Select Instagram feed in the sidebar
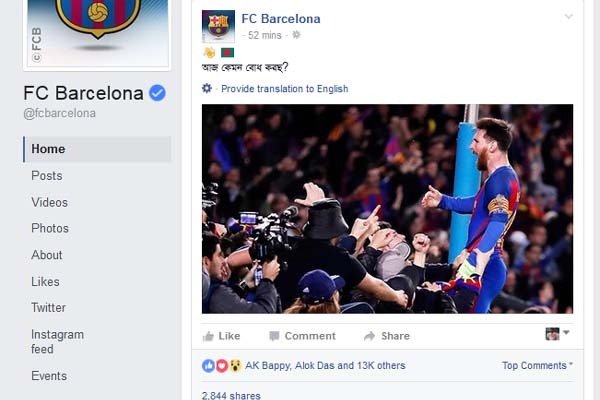The height and width of the screenshot is (400, 600). (57, 341)
